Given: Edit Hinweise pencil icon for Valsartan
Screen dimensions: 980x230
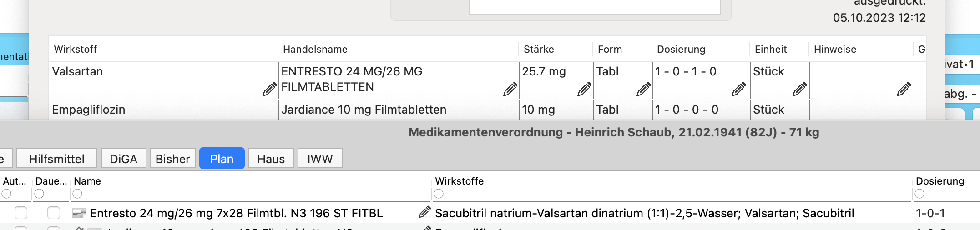Looking at the screenshot, I should point(904,89).
